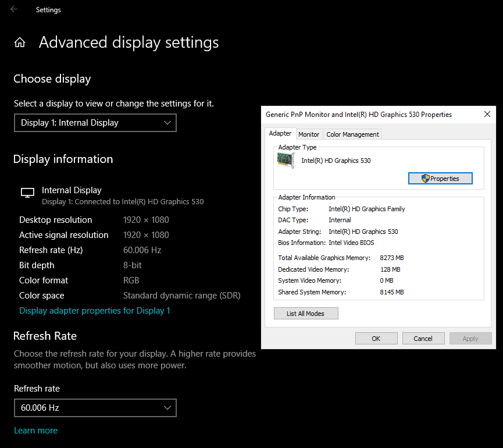Click the Chip Type value Intel(R) HD Graphics Family

367,209
